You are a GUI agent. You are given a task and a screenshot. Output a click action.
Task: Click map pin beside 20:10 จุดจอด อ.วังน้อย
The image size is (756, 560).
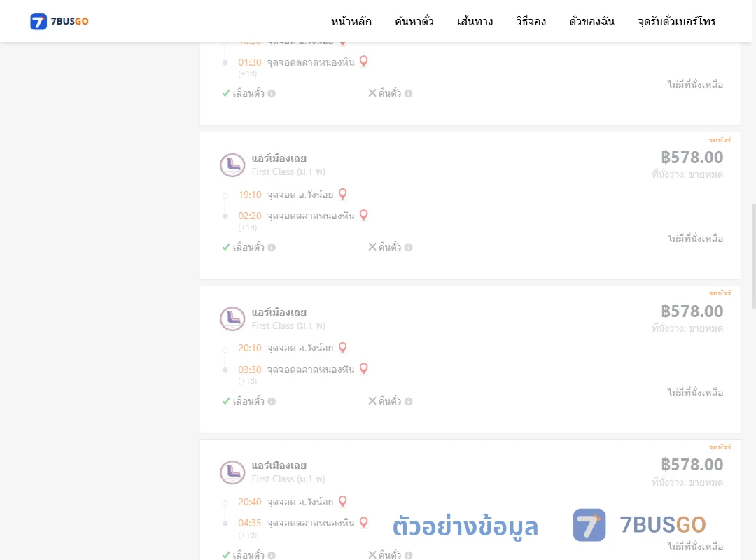343,347
